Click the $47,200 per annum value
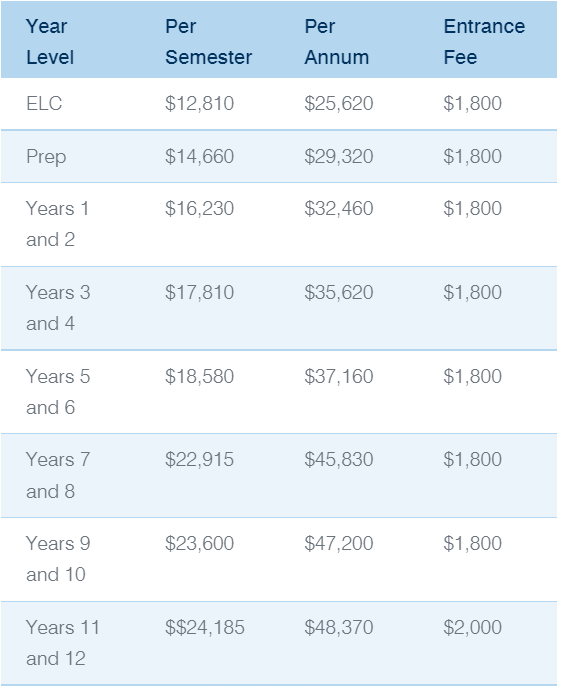561x689 pixels. coord(339,544)
